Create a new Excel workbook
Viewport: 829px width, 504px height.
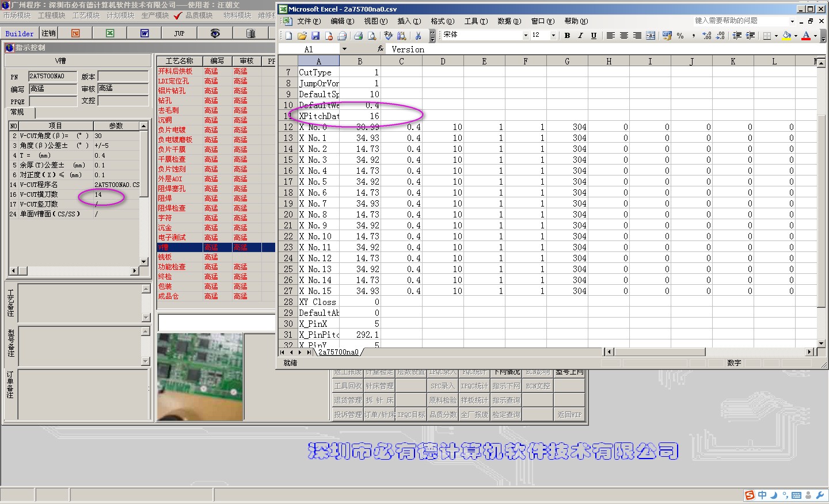click(288, 36)
